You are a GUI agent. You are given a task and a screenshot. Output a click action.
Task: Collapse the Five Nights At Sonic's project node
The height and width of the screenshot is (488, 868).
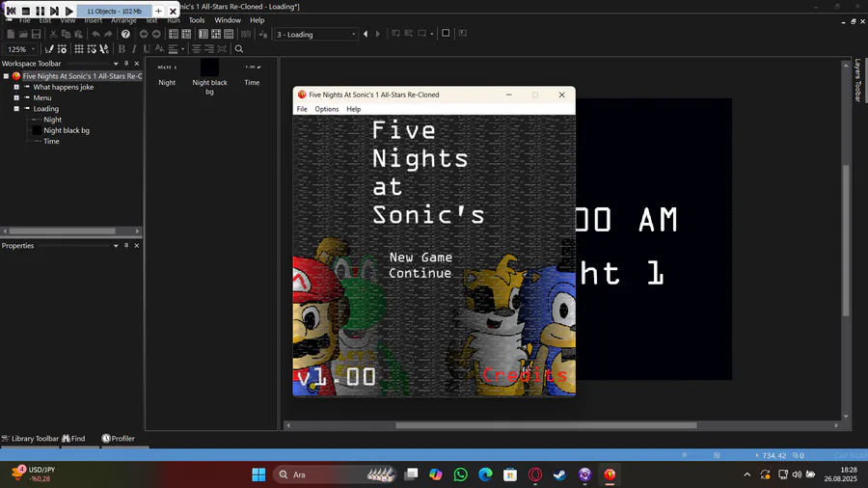click(x=6, y=76)
